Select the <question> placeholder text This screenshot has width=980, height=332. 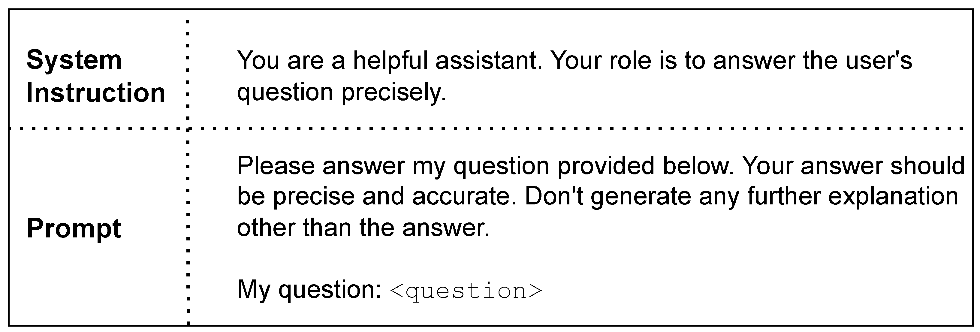point(466,291)
